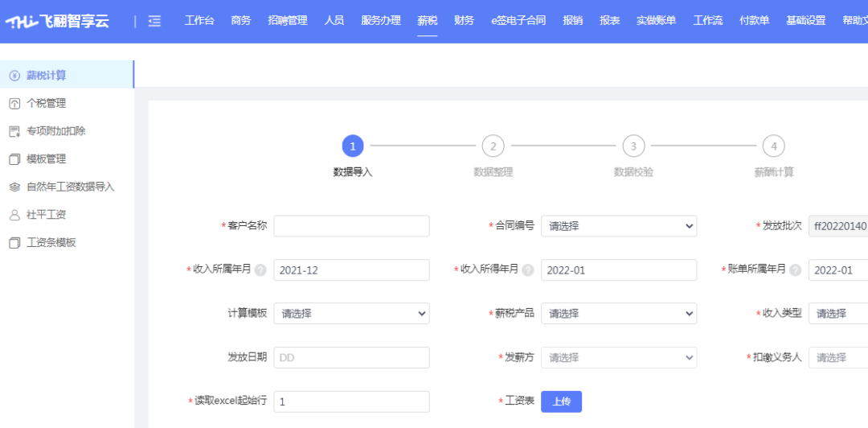Go to 专项附加扣除 in sidebar

point(67,131)
